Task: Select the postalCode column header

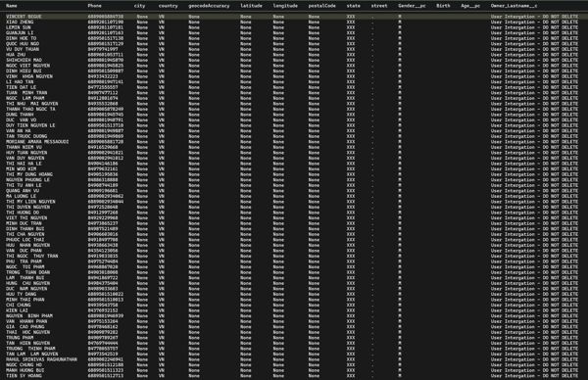Action: coord(321,6)
